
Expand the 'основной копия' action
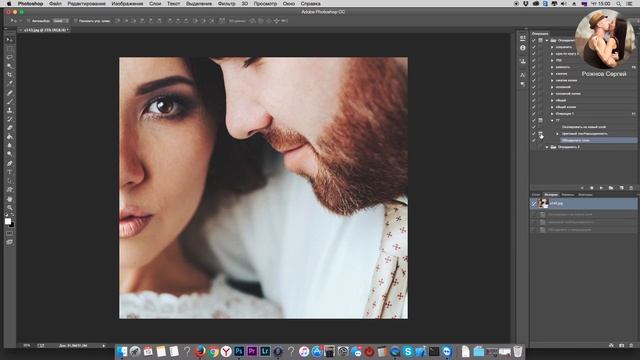pyautogui.click(x=552, y=93)
